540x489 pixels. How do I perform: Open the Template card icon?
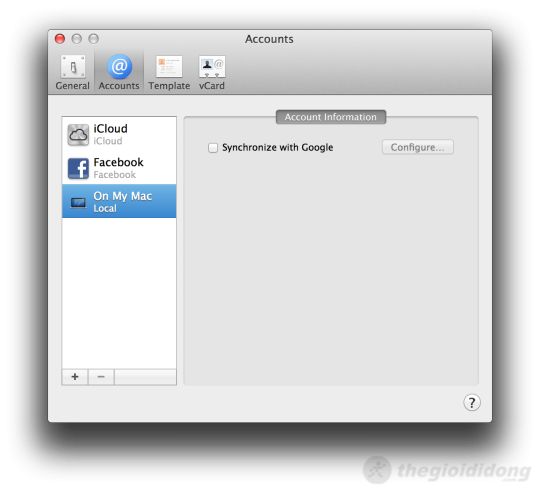point(169,66)
